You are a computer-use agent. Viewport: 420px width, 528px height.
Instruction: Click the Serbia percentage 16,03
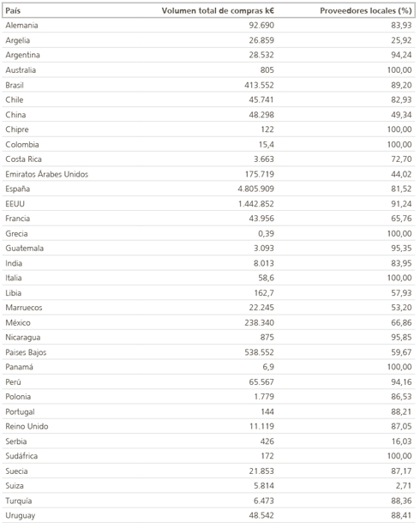[401, 441]
